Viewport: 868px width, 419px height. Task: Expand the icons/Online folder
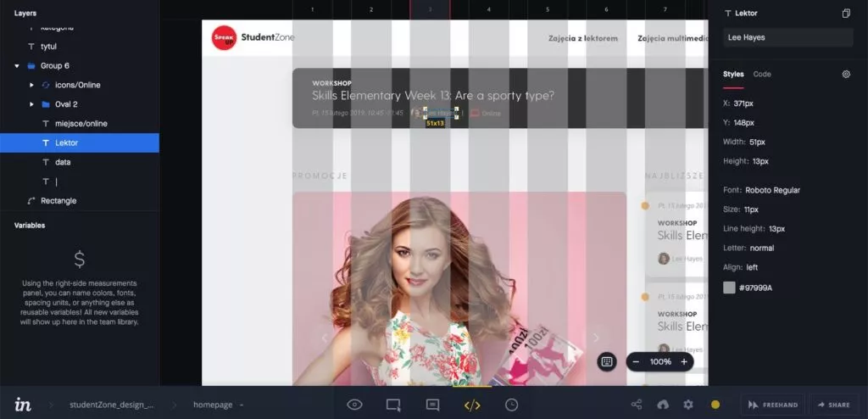31,85
